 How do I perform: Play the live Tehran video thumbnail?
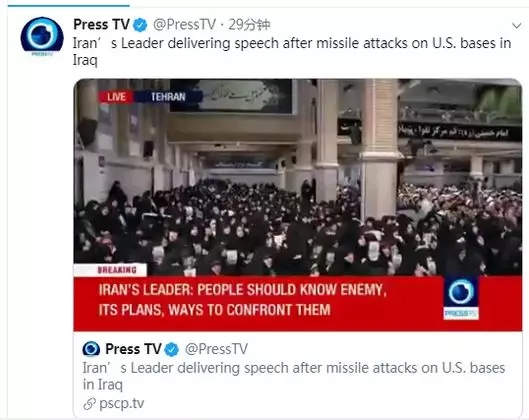pyautogui.click(x=298, y=205)
